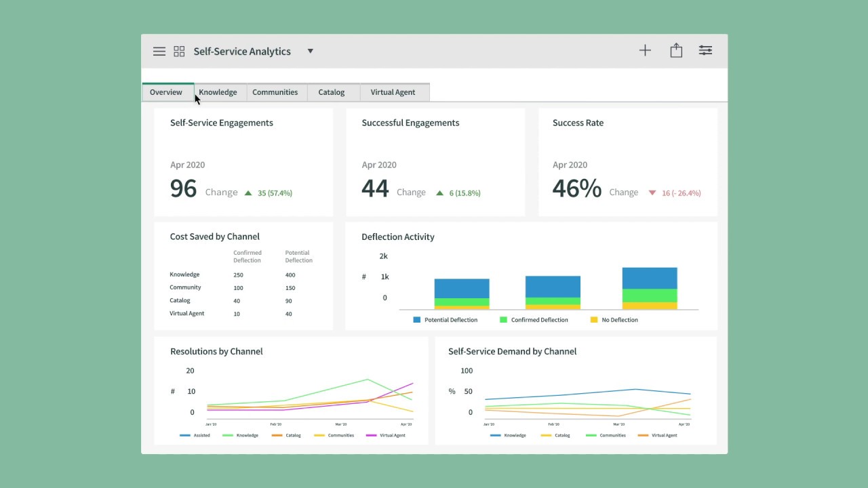868x488 pixels.
Task: Click the green up arrow beside 6 (15.8%)
Action: click(440, 192)
